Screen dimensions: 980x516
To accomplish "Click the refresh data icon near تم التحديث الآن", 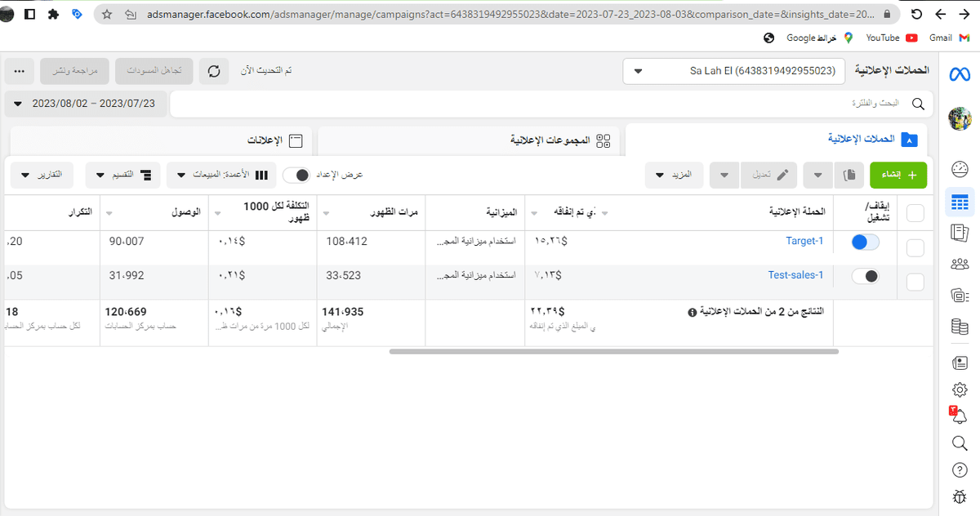I will pyautogui.click(x=214, y=71).
